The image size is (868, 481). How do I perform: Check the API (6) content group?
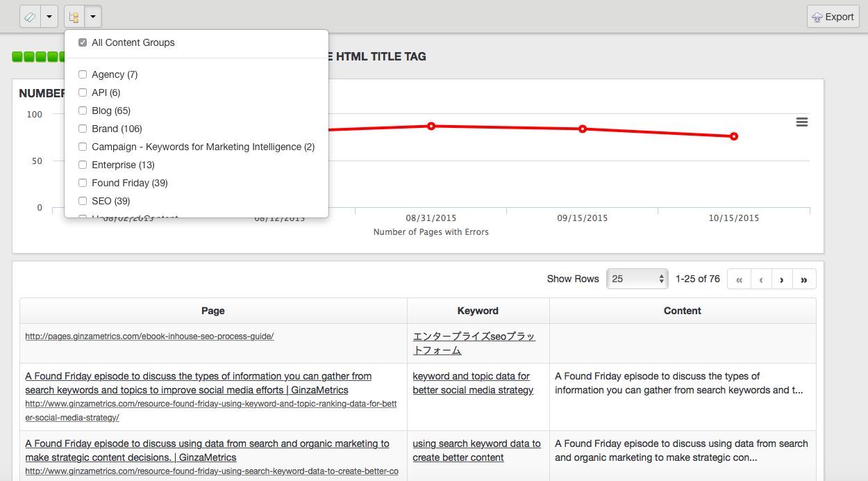coord(83,92)
